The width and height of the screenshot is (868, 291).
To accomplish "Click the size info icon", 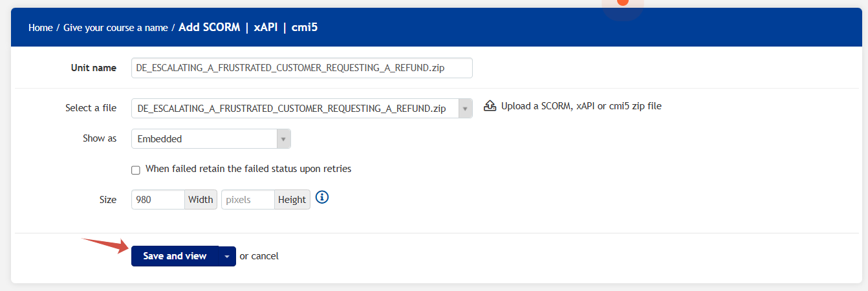I will [322, 197].
